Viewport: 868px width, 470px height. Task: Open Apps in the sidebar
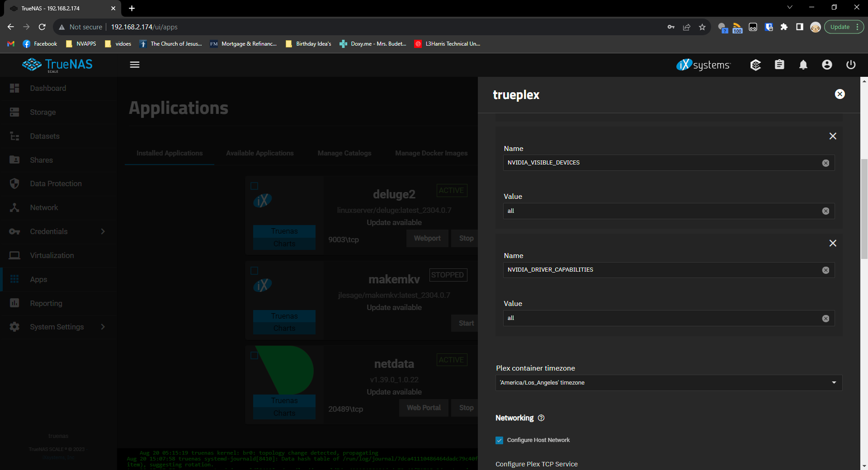tap(58, 279)
